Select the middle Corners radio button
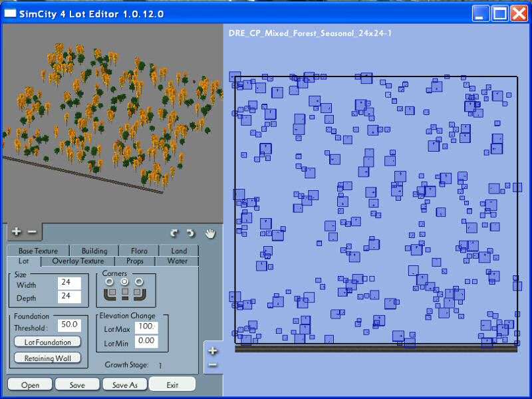Image resolution: width=532 pixels, height=399 pixels. click(124, 281)
